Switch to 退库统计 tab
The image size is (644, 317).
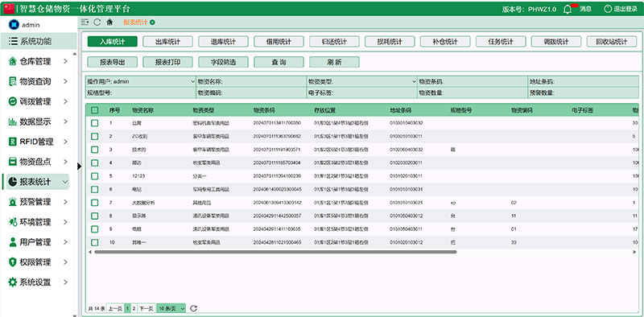223,42
